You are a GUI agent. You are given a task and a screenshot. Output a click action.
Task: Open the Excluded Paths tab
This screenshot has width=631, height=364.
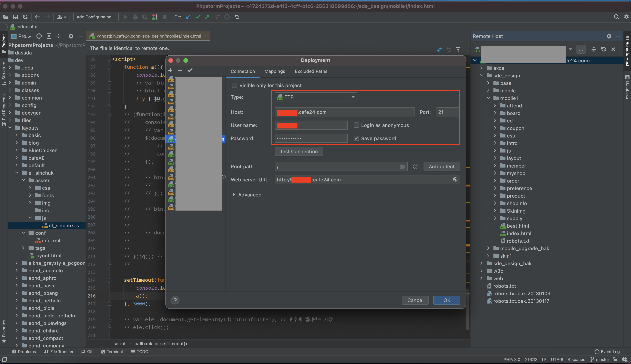coord(311,72)
